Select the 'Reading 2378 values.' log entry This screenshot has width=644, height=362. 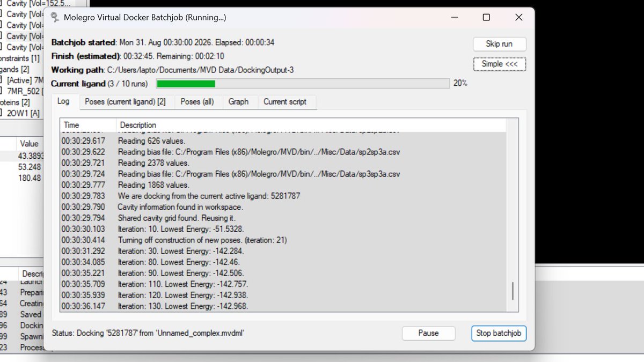282,163
